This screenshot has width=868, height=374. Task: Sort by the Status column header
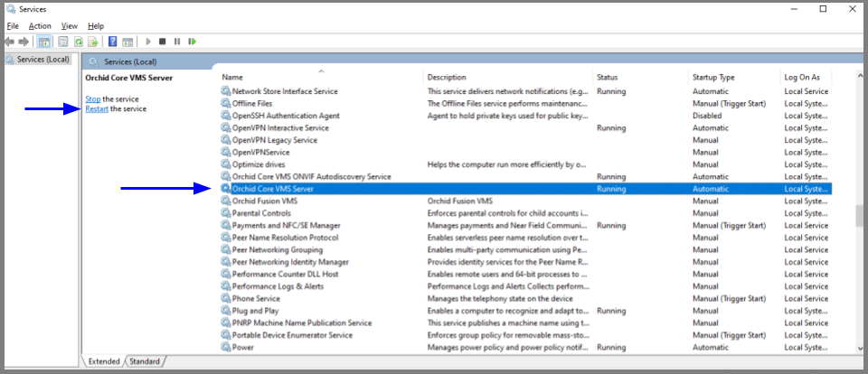click(x=641, y=77)
